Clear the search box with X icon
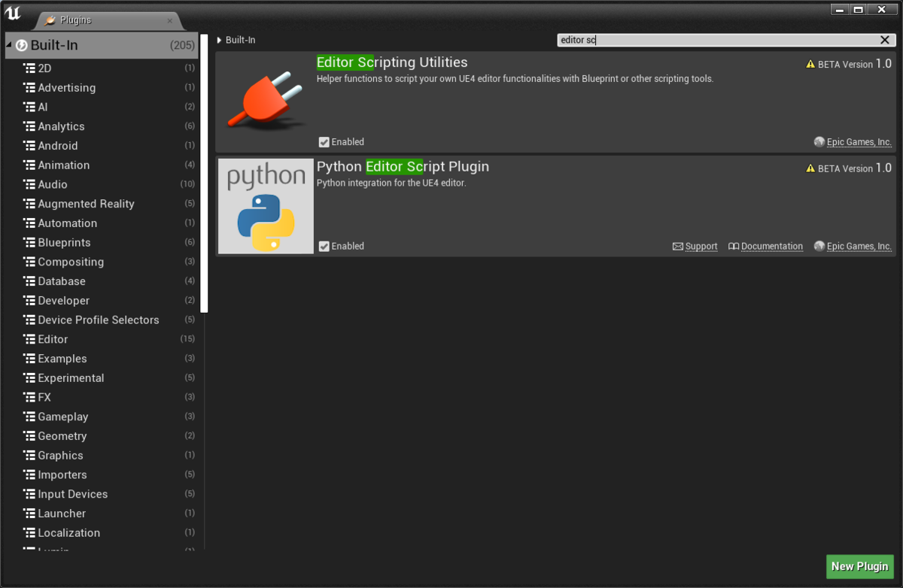Image resolution: width=903 pixels, height=588 pixels. click(885, 40)
